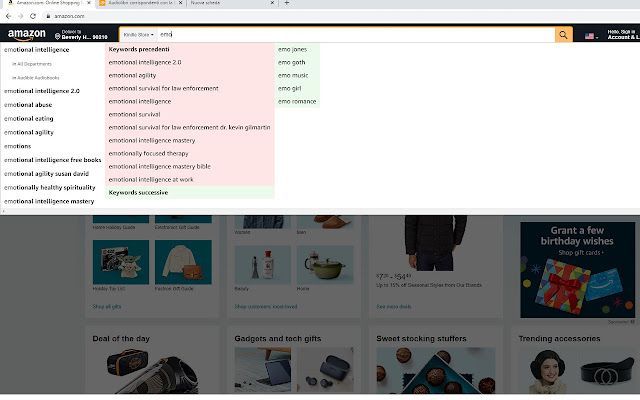The width and height of the screenshot is (640, 400).
Task: Click pink keyword emotional intelligence
Action: click(x=140, y=101)
